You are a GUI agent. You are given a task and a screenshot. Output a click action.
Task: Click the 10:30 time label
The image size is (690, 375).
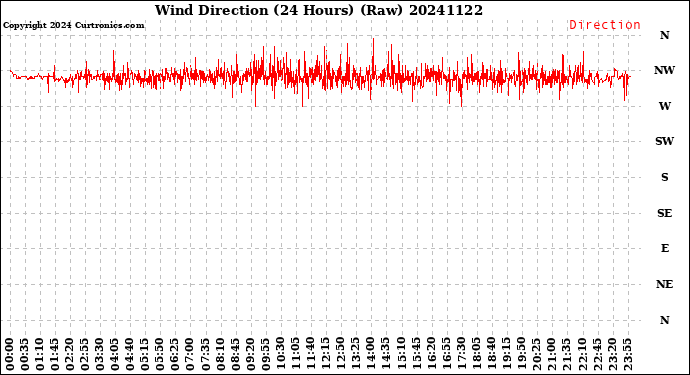281,355
